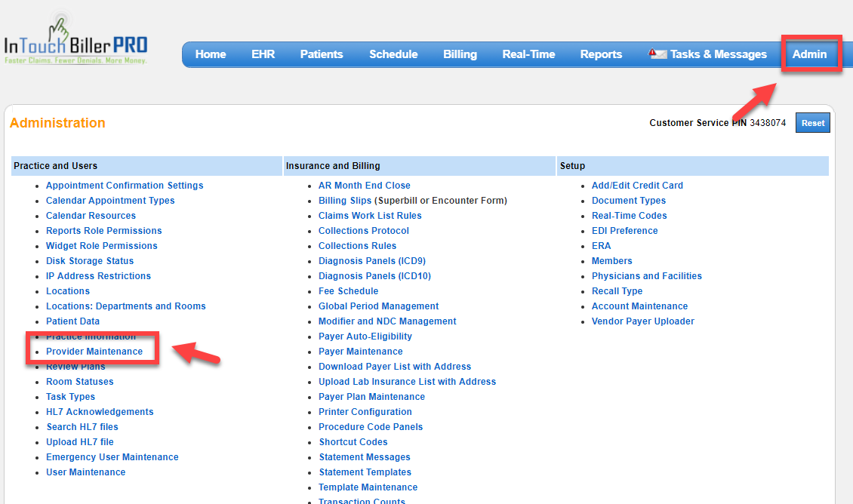
Task: Switch to the Patients menu
Action: [322, 54]
